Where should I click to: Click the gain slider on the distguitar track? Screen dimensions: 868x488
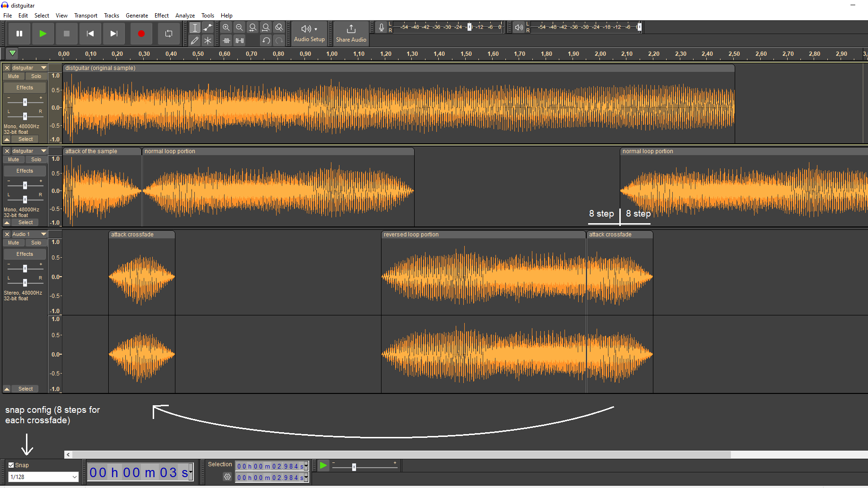pos(24,101)
